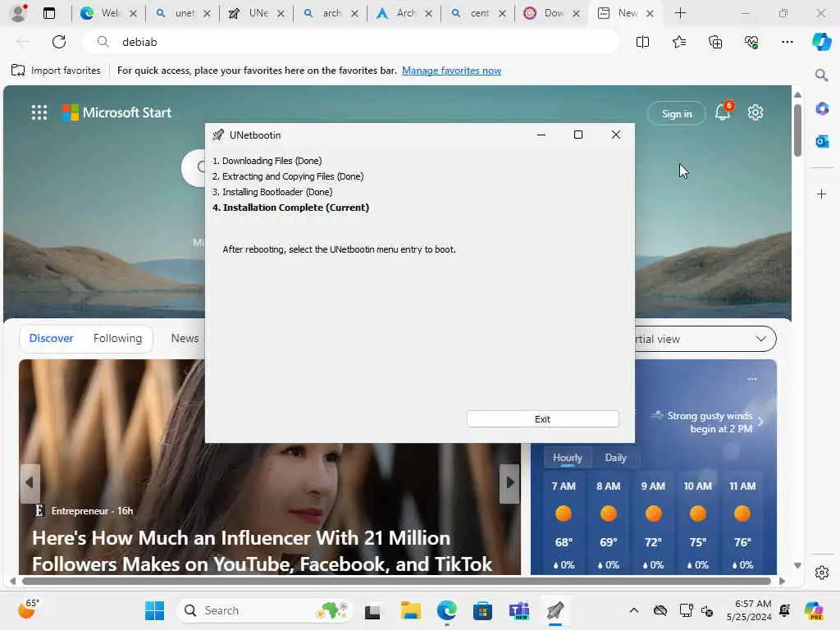Screen dimensions: 840x630
Task: Open the weather widget in taskbar
Action: tap(29, 609)
